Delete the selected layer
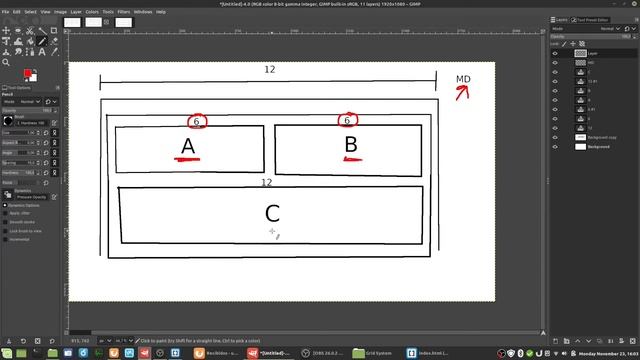 click(633, 341)
